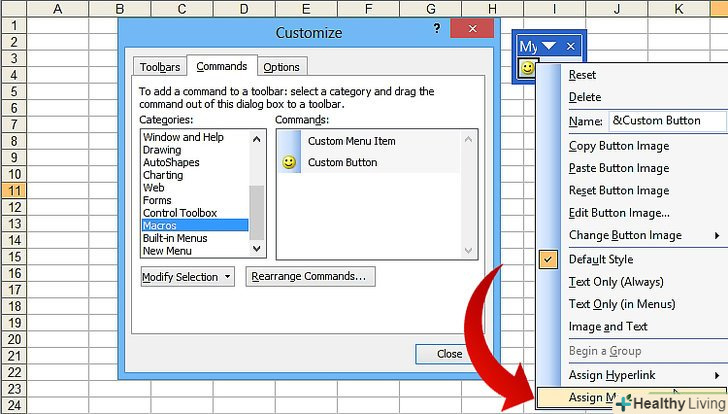
Task: Select Custom Button command text
Action: coord(343,162)
